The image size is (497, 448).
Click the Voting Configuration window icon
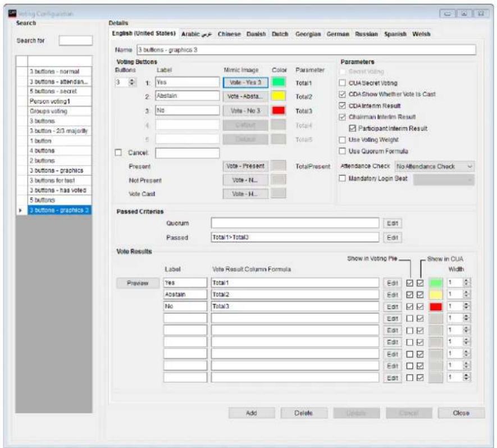(x=12, y=13)
